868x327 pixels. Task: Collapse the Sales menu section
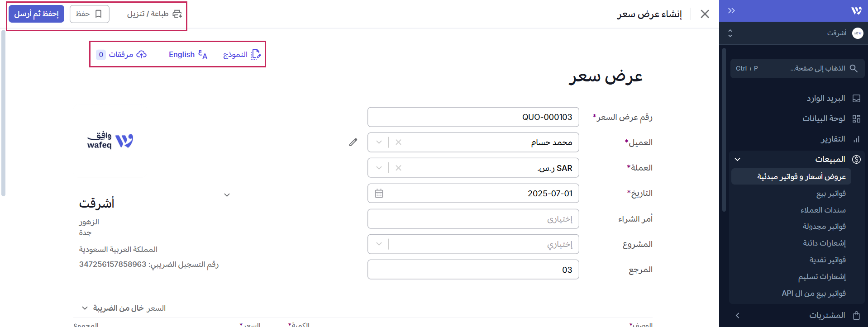point(737,159)
